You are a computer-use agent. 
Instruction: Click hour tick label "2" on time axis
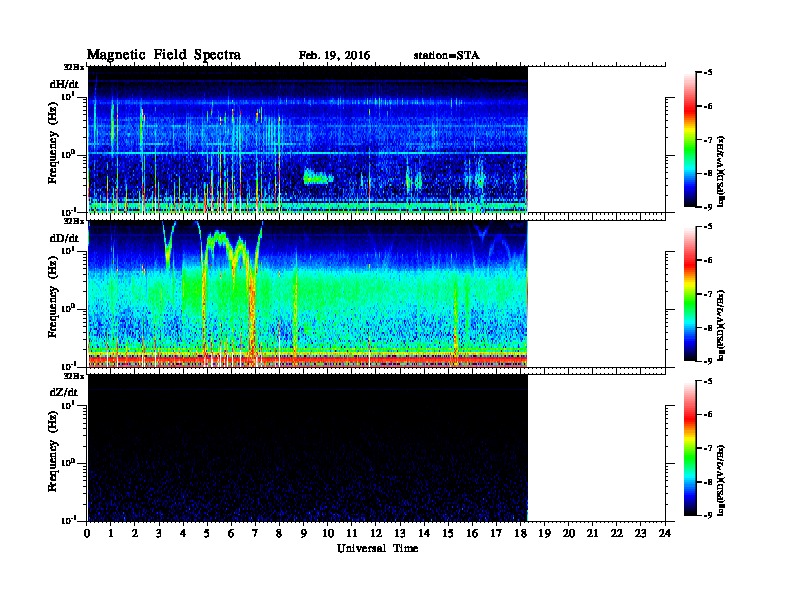[x=135, y=534]
